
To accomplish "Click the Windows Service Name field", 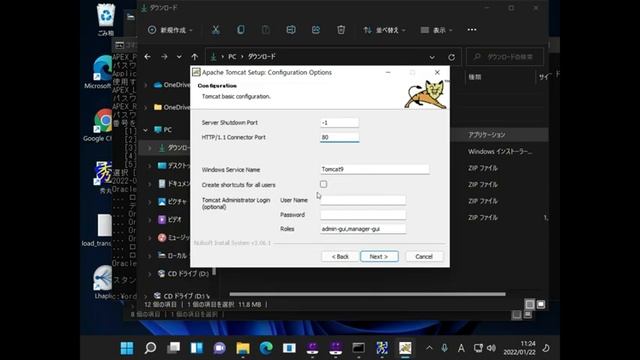I will [375, 169].
